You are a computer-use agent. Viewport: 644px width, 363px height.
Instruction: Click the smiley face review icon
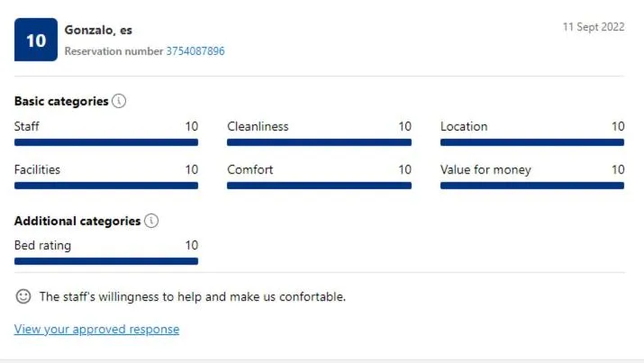23,296
